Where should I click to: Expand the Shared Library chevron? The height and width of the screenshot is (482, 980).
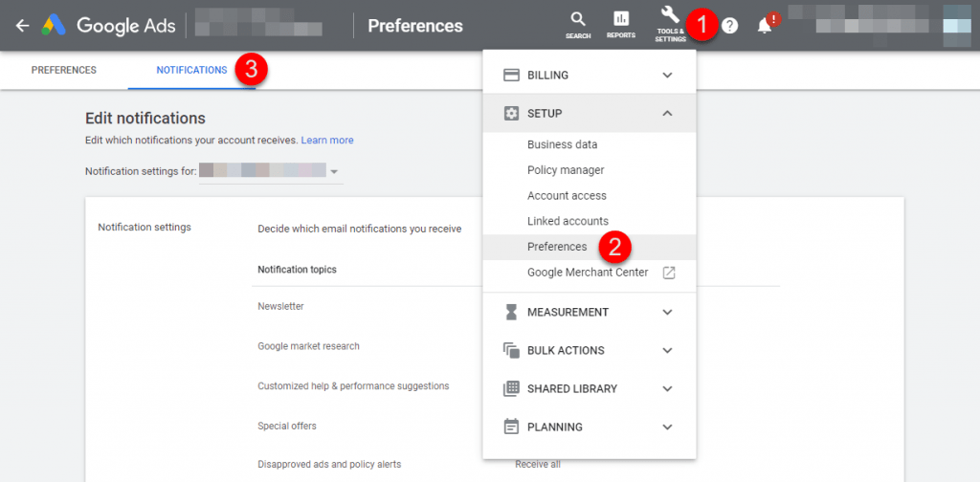(x=667, y=388)
